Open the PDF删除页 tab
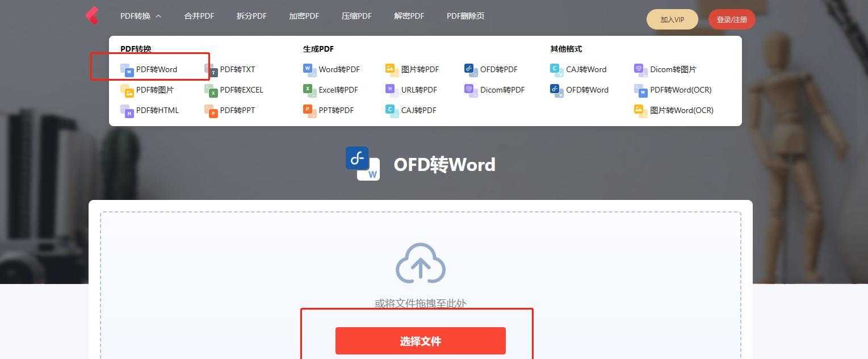This screenshot has width=868, height=359. coord(466,16)
